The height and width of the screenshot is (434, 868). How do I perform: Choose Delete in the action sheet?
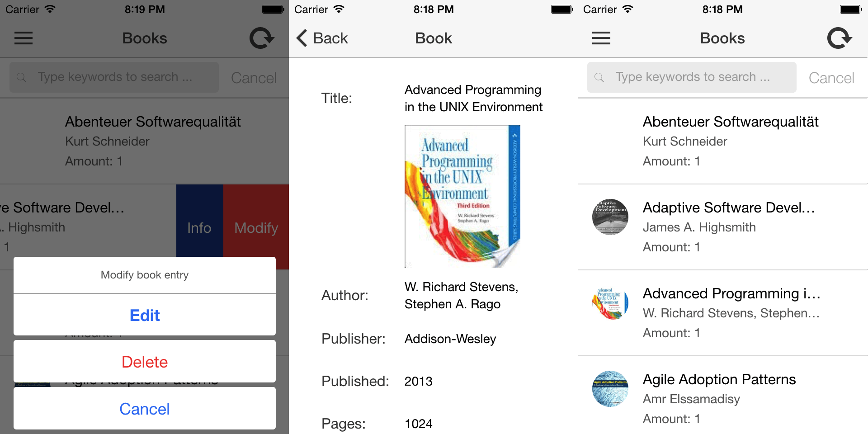145,362
